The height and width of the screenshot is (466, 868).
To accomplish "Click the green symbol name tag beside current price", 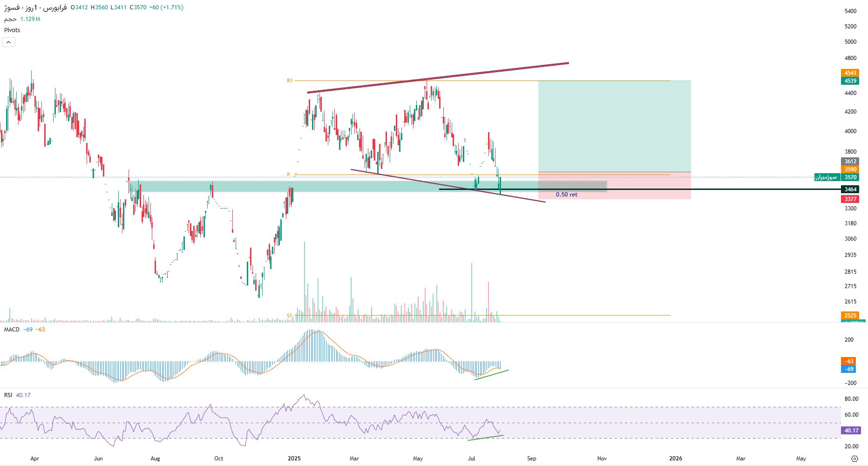I will pyautogui.click(x=826, y=177).
